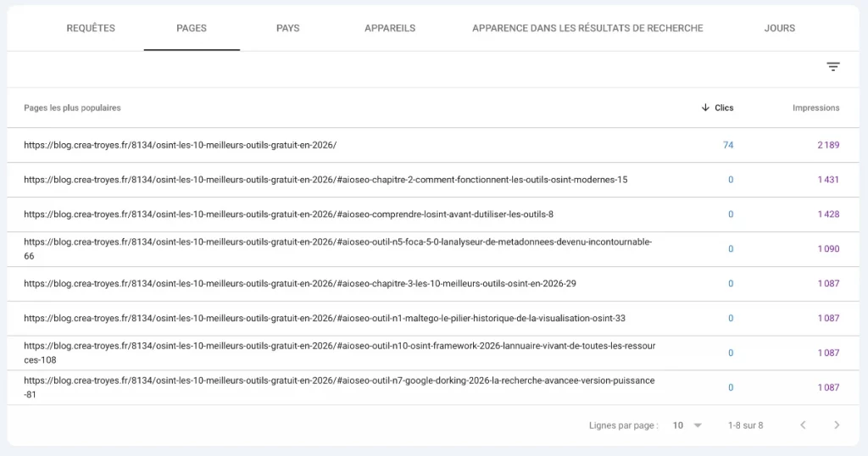Go to previous page with left chevron
This screenshot has width=868, height=456.
tap(803, 425)
